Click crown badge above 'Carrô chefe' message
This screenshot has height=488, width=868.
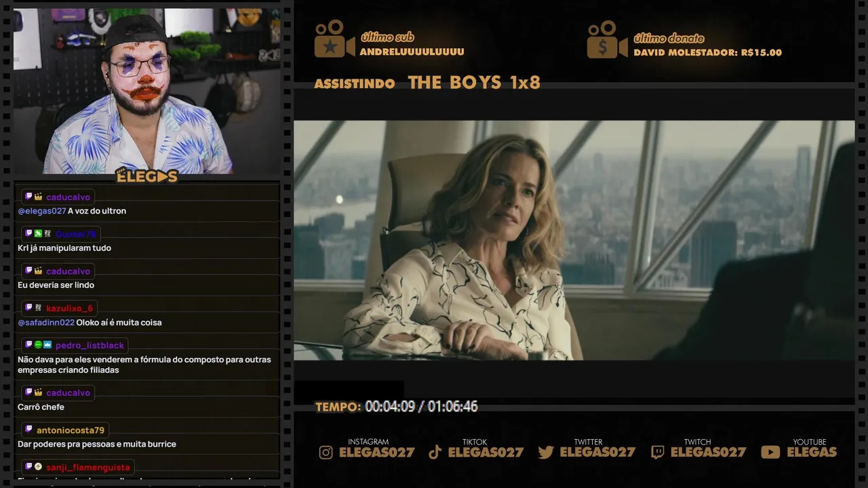pyautogui.click(x=38, y=392)
